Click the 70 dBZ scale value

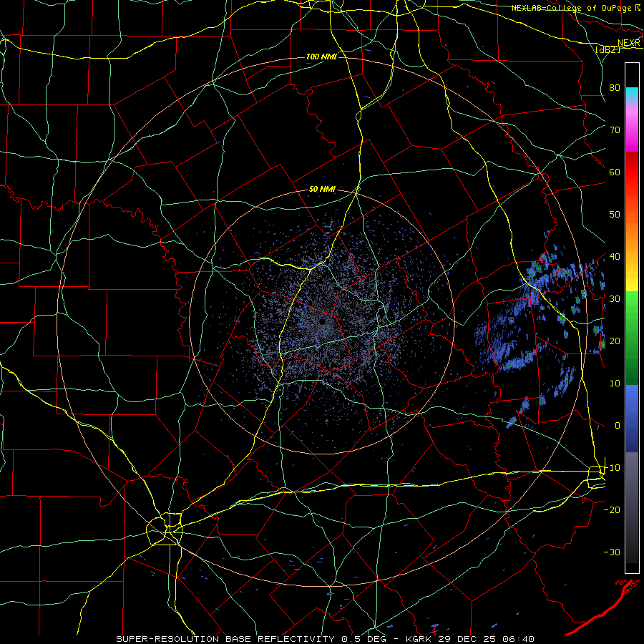point(615,130)
